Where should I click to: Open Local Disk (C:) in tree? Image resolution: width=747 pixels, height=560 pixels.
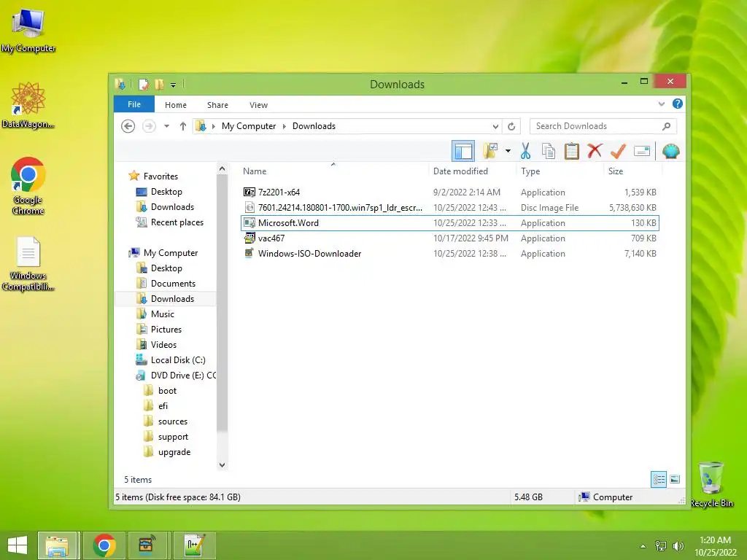tap(178, 360)
